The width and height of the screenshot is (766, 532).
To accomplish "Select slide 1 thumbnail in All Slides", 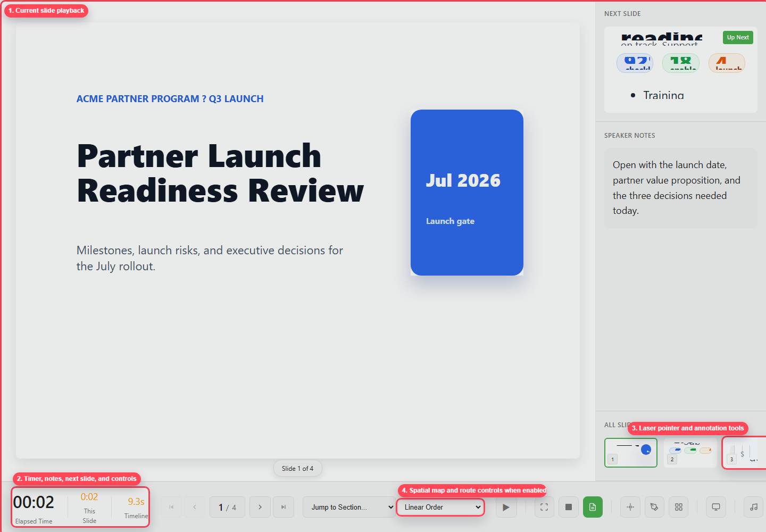I will coord(631,453).
